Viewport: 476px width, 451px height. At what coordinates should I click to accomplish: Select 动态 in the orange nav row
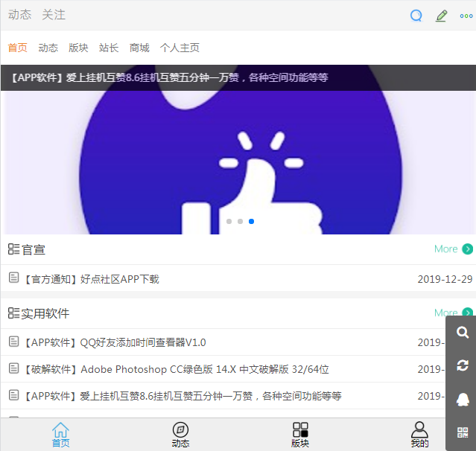(x=48, y=48)
